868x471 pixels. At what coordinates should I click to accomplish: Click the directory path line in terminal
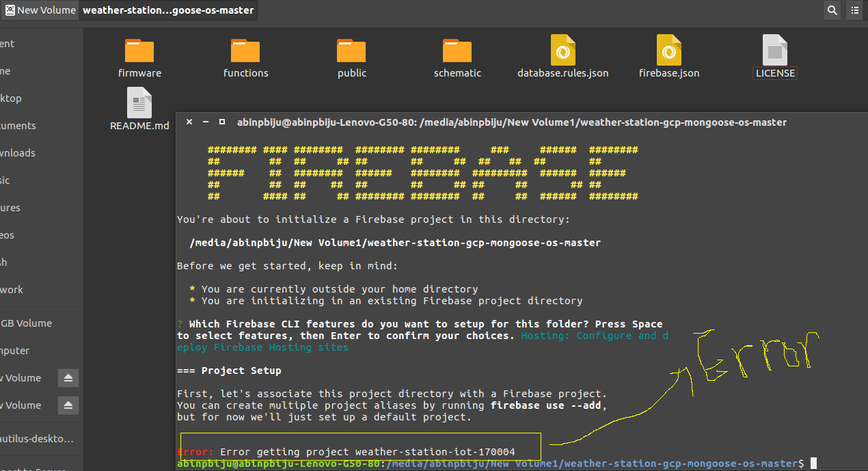coord(395,243)
